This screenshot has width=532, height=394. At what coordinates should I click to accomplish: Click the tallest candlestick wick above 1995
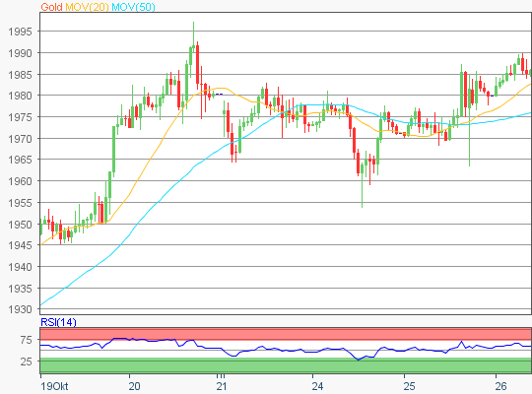click(x=193, y=33)
